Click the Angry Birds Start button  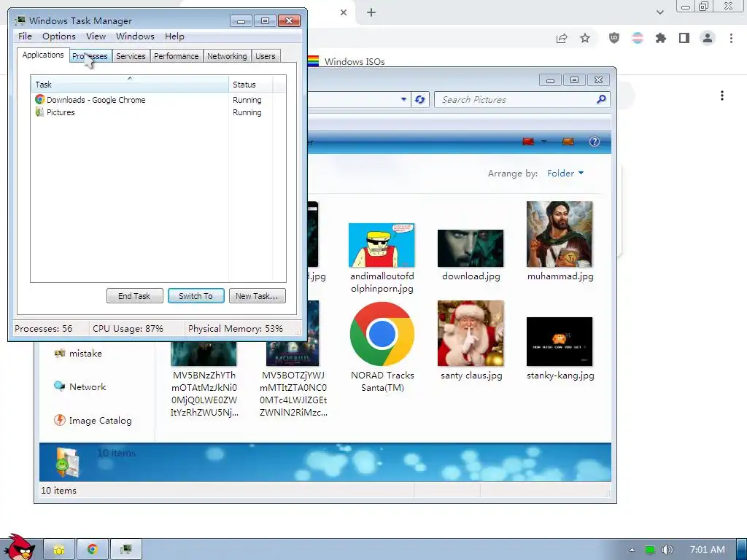click(x=19, y=548)
